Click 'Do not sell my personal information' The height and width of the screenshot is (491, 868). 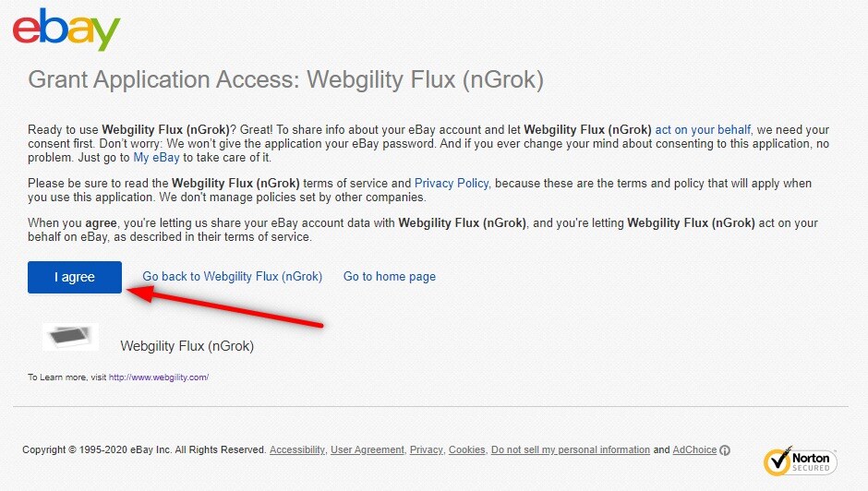[570, 449]
